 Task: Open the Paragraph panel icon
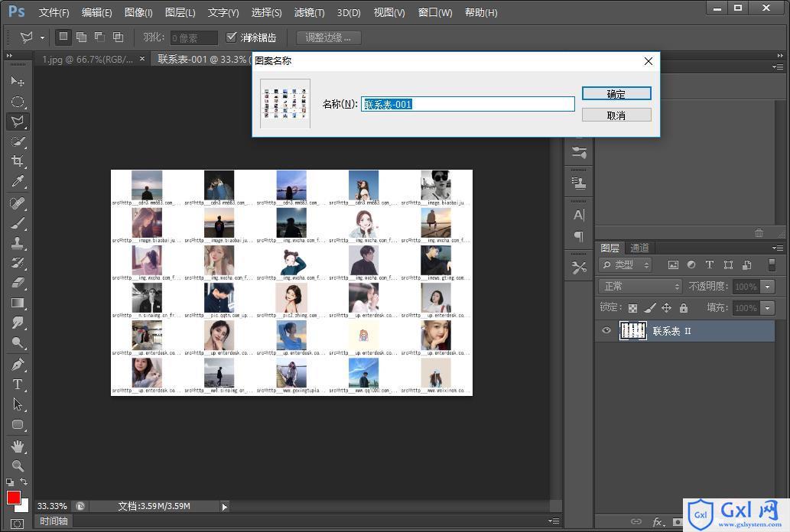[579, 236]
